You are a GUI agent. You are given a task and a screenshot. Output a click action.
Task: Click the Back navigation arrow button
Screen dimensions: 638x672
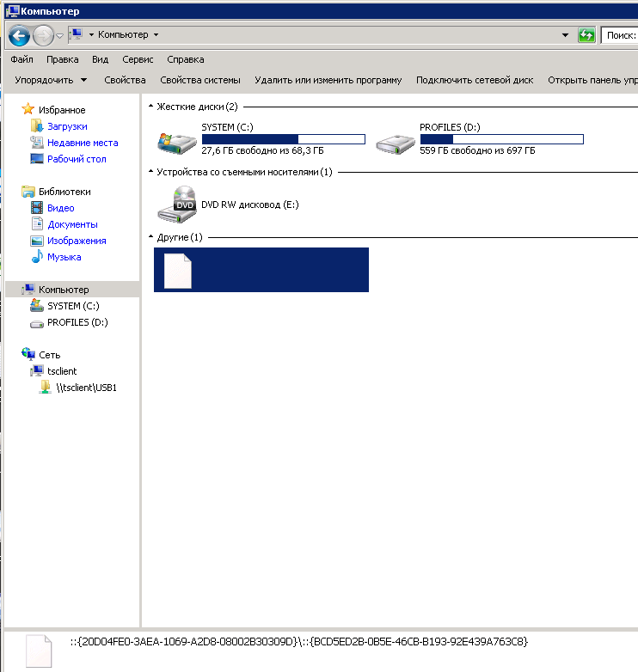(x=20, y=35)
